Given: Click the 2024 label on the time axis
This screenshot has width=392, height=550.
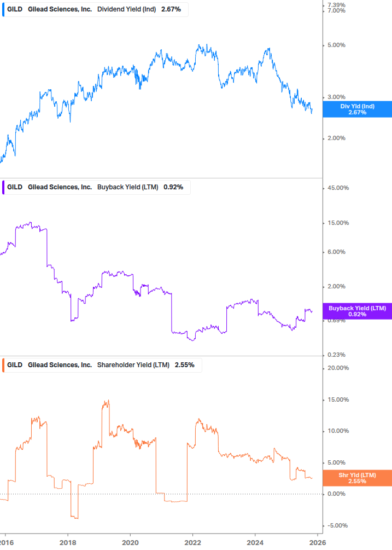Looking at the screenshot, I should tap(255, 543).
